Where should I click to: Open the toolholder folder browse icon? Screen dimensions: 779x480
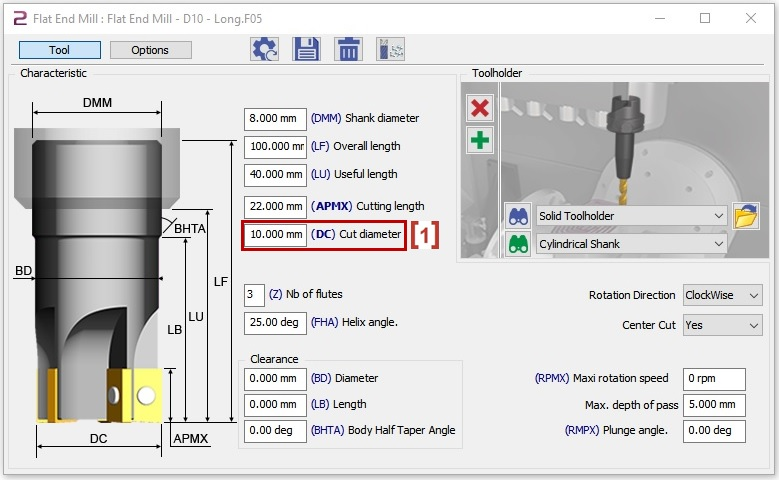click(x=745, y=216)
